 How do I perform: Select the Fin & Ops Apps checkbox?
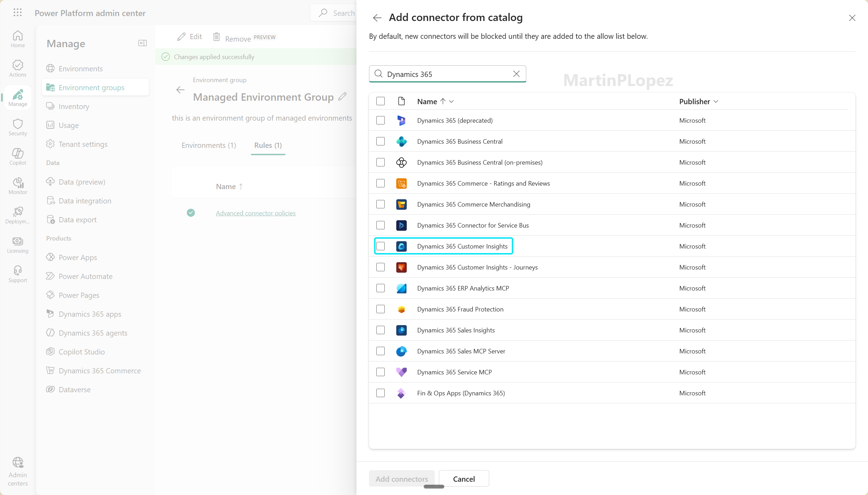pyautogui.click(x=381, y=393)
